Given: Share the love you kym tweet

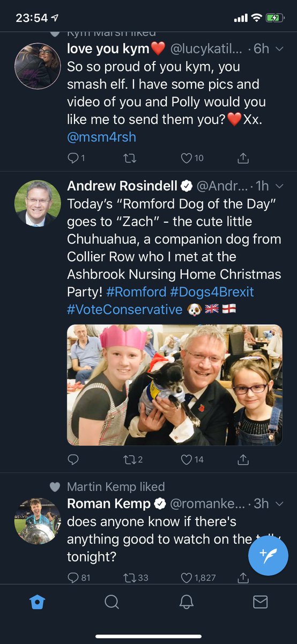Looking at the screenshot, I should [243, 158].
